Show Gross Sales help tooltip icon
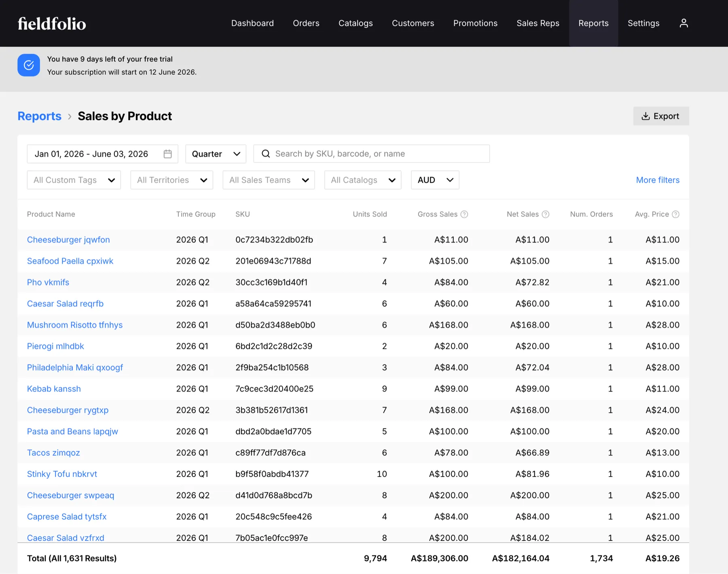Viewport: 728px width, 574px height. [x=464, y=214]
